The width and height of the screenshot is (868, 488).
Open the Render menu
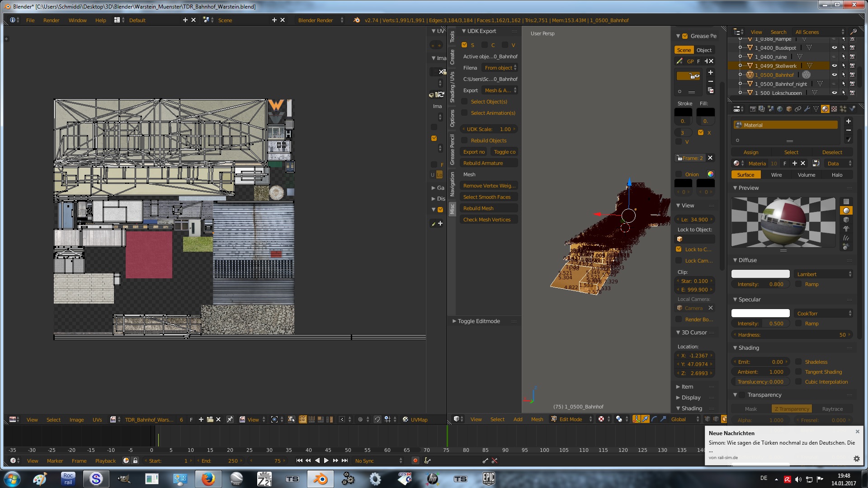point(51,20)
